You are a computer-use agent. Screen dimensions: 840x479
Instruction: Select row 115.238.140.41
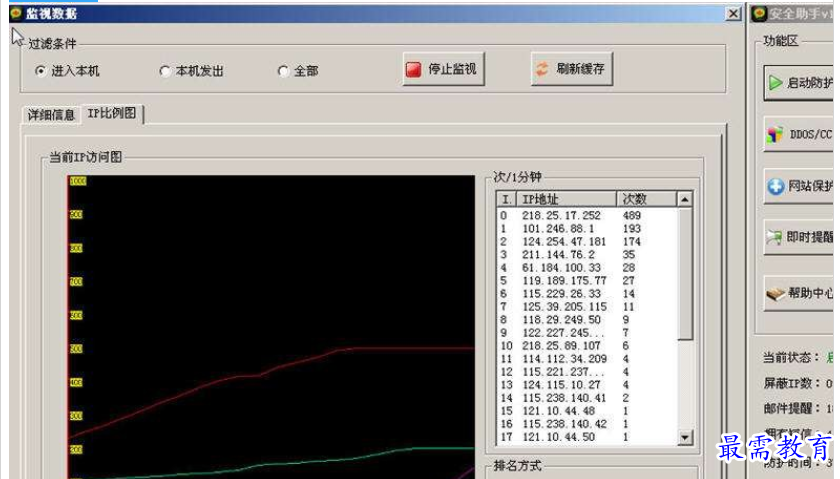point(587,398)
